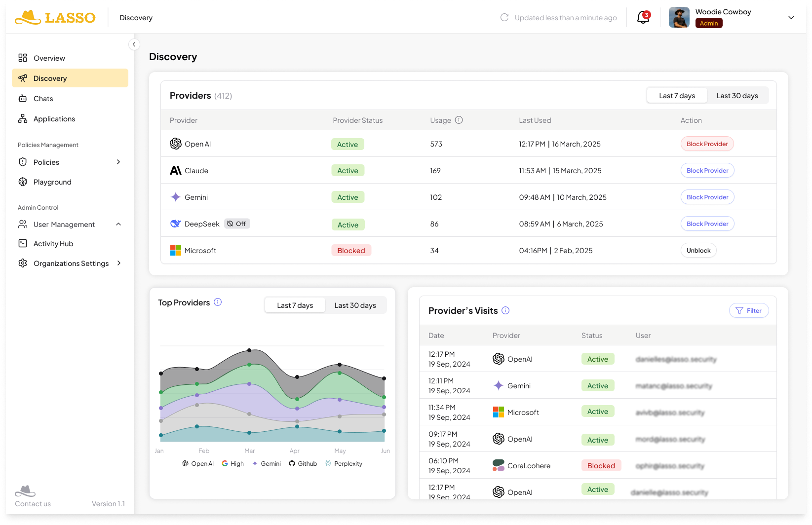
Task: Click the refresh icon beside update status
Action: pos(504,18)
